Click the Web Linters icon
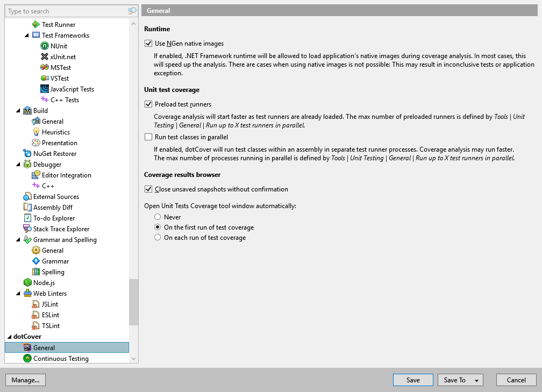542x392 pixels. (x=27, y=294)
